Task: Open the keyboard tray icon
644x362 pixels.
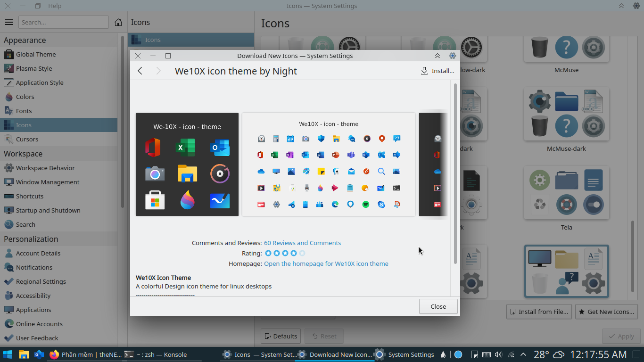Action: [x=487, y=354]
